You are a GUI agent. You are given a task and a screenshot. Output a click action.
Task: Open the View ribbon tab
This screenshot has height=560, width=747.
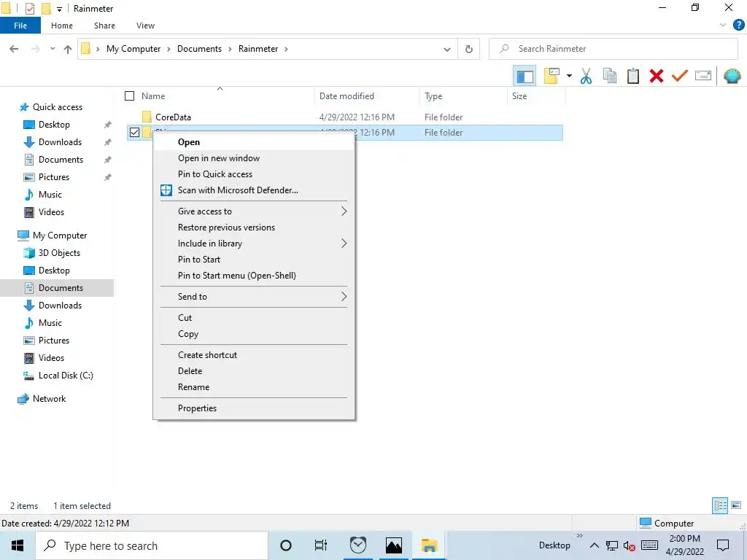coord(145,26)
